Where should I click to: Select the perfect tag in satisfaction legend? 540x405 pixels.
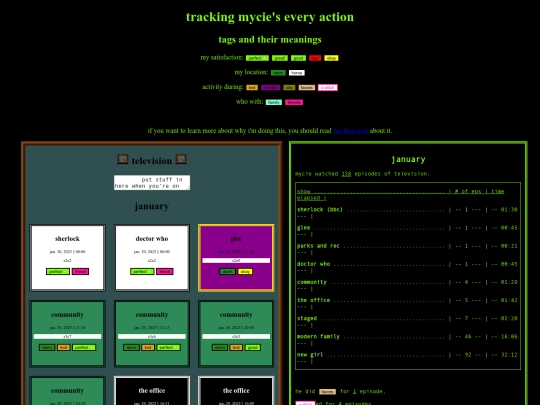(x=257, y=58)
